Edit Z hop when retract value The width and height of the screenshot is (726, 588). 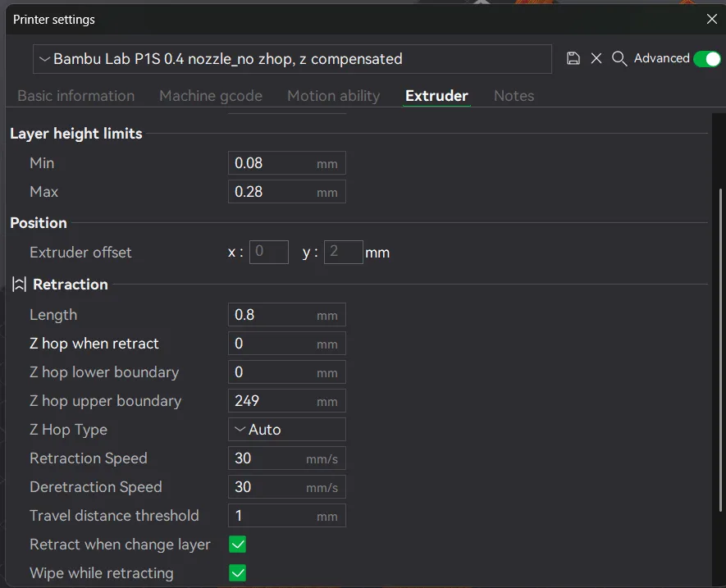coord(287,344)
